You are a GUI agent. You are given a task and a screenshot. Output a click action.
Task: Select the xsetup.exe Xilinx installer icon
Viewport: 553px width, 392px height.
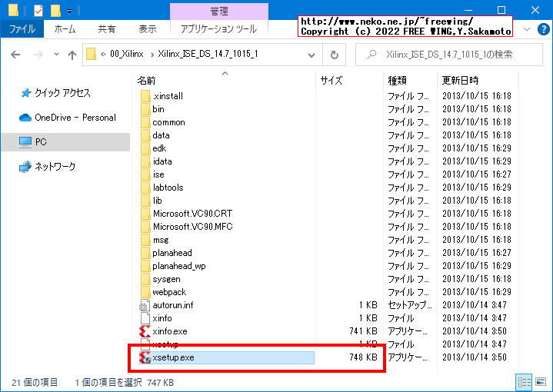(x=145, y=357)
